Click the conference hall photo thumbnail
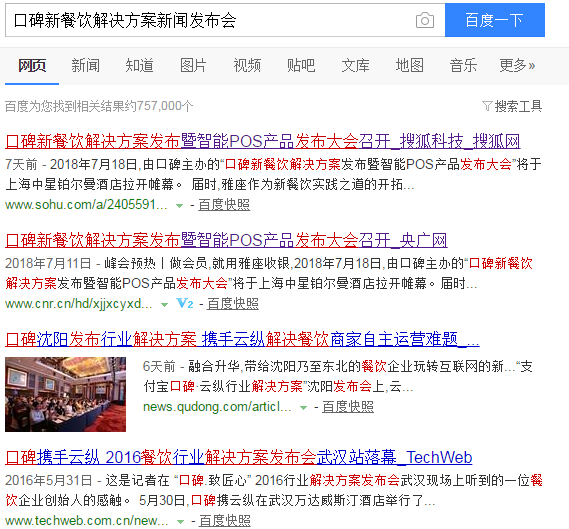Viewport: 569px width, 529px height. point(65,394)
